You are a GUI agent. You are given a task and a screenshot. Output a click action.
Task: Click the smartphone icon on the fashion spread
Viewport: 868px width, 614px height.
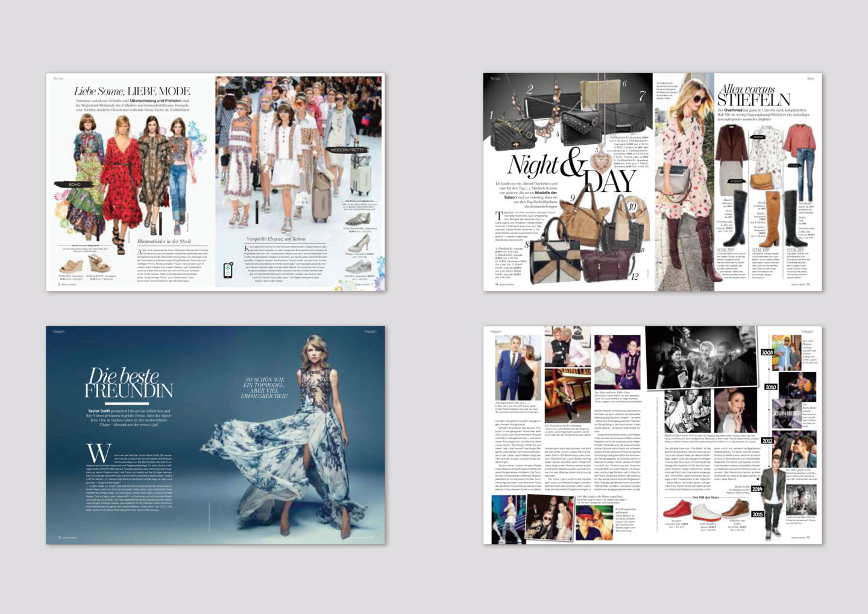[x=228, y=270]
